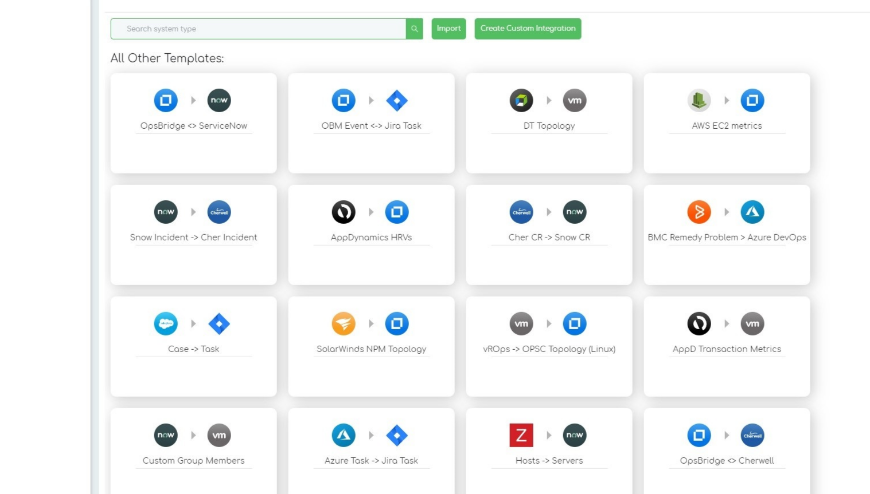
Task: Click VMware icon in AppD Transaction Metrics card
Action: click(752, 324)
